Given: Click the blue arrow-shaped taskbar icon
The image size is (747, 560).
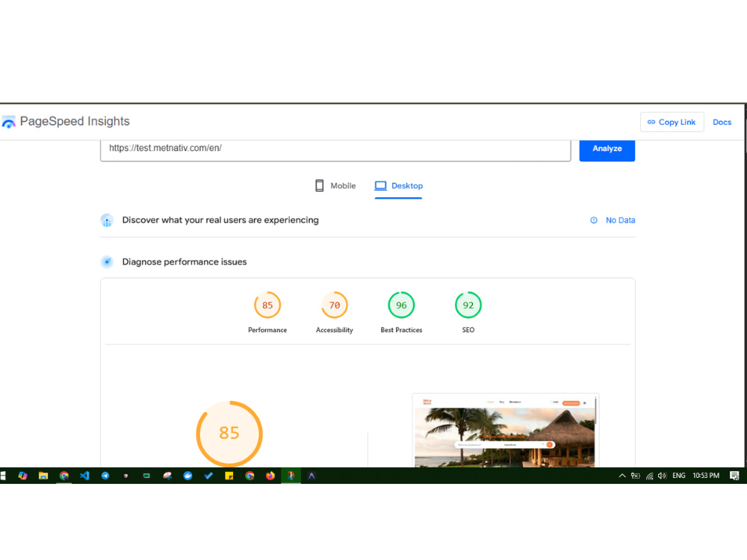Looking at the screenshot, I should coord(311,476).
